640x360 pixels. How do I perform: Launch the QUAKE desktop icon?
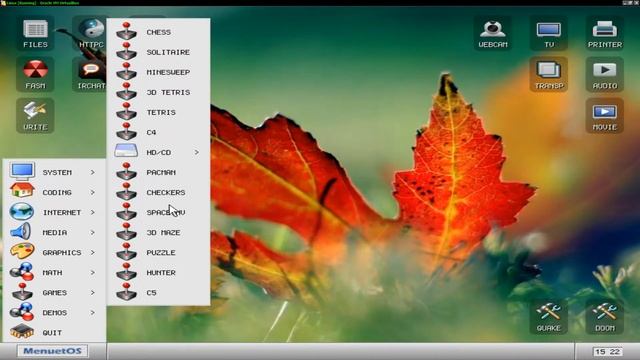[x=549, y=317]
